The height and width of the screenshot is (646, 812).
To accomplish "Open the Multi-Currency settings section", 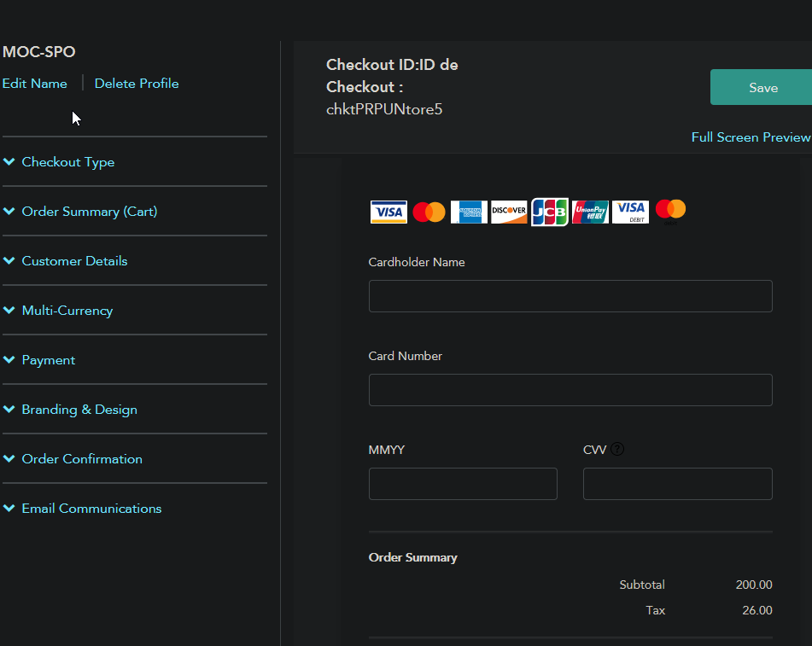I will [67, 311].
